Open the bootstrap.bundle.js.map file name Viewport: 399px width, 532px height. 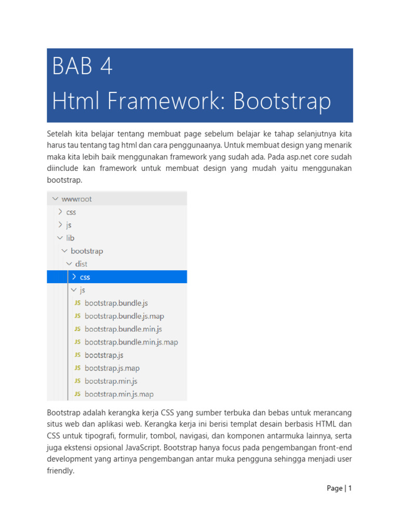[x=124, y=316]
